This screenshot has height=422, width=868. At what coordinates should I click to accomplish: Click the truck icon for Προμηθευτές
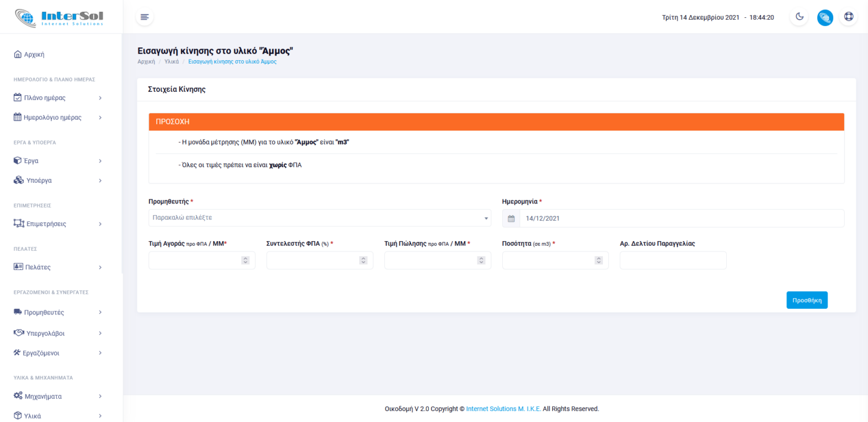pos(18,312)
